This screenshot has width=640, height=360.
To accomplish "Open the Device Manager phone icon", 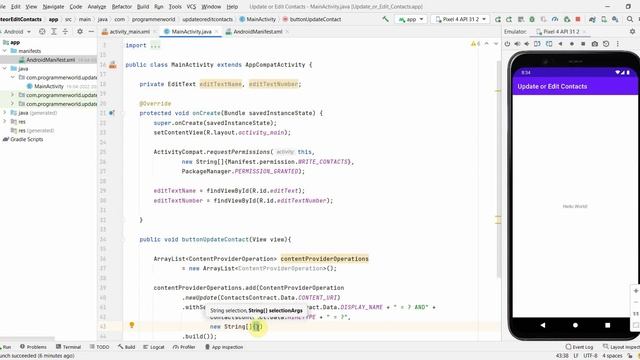I will click(x=604, y=19).
